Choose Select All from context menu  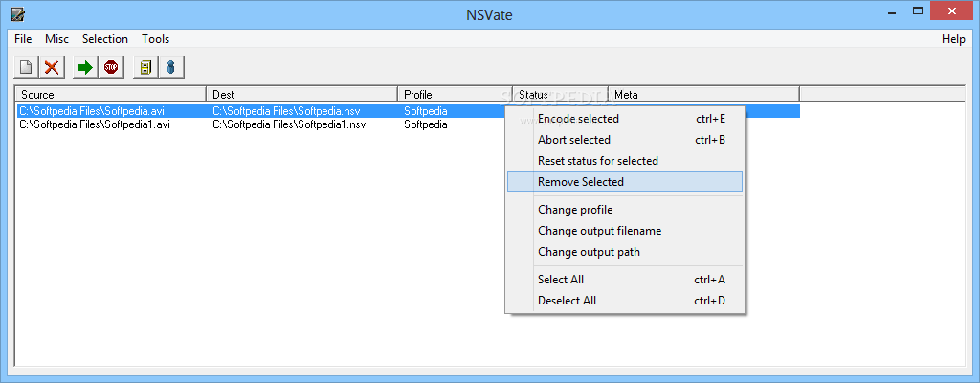pyautogui.click(x=624, y=280)
